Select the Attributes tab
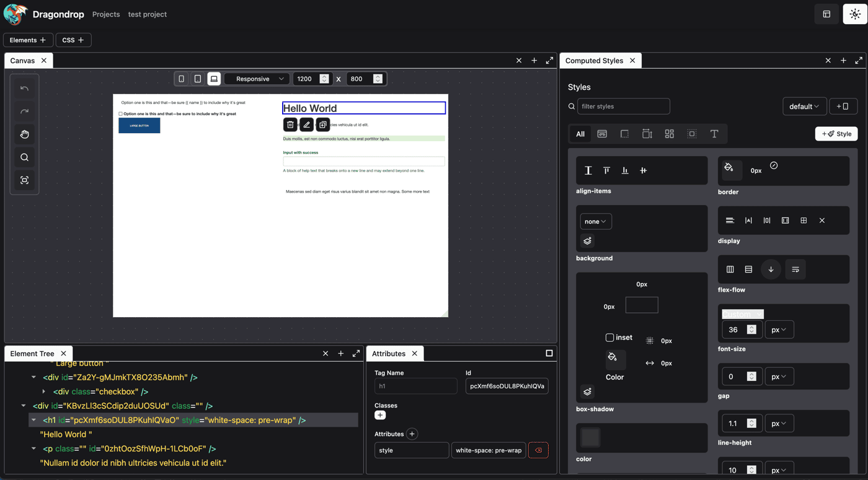868x480 pixels. 389,354
